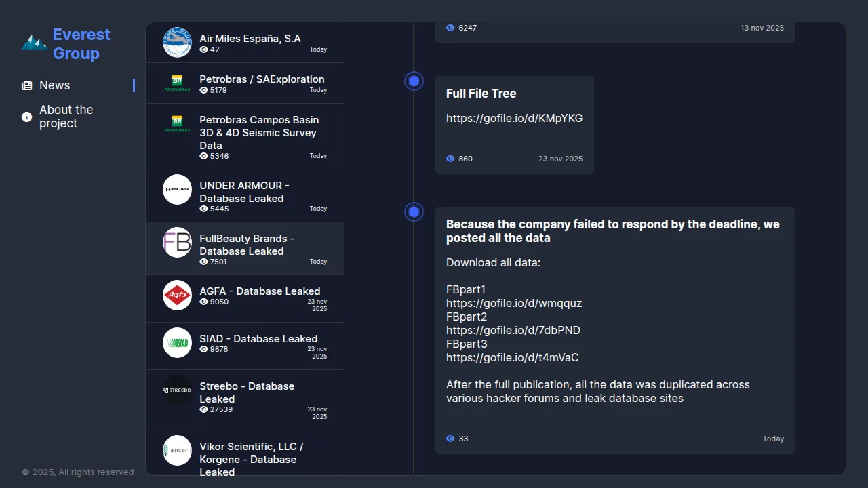Click the info icon beside About the project
Screen dimensions: 868x488
point(27,117)
